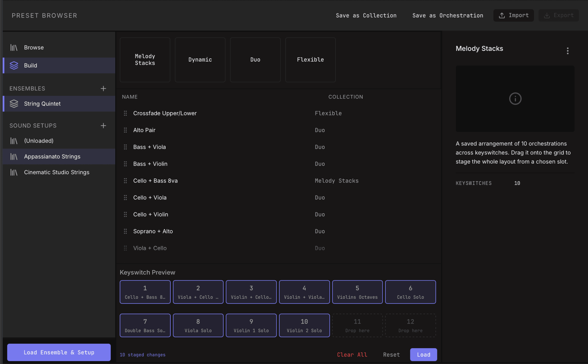Screen dimensions: 588x364
Task: Select the Duo collection card
Action: tap(255, 60)
